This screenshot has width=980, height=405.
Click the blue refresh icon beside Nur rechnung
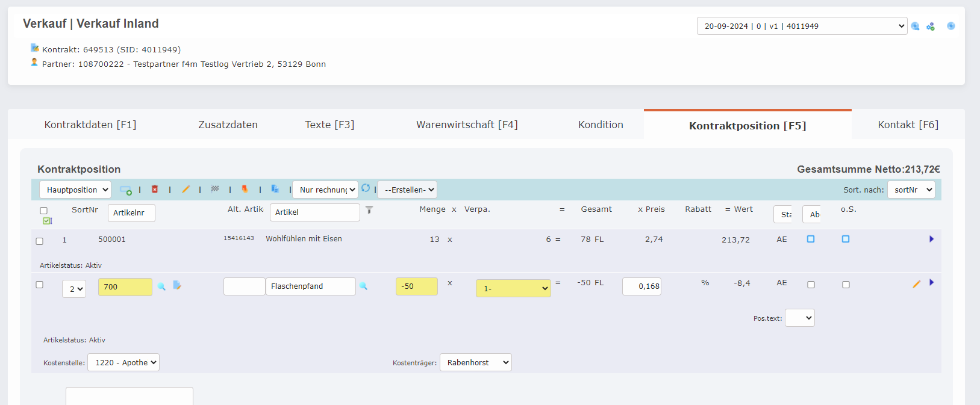tap(366, 188)
